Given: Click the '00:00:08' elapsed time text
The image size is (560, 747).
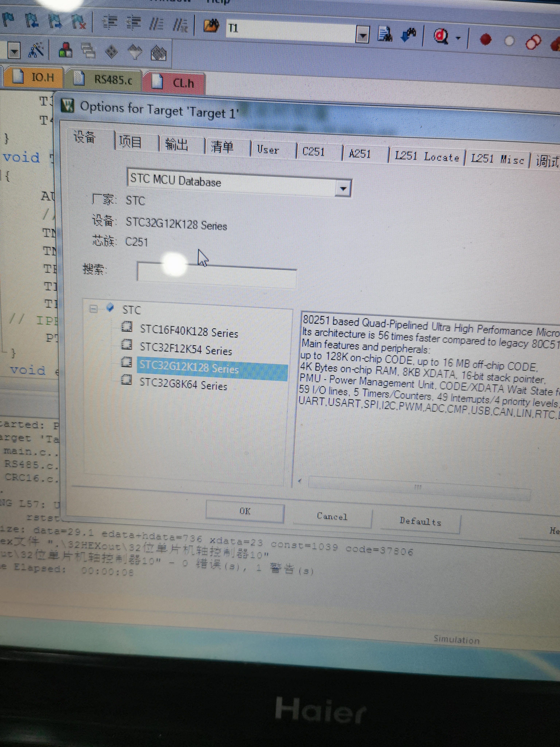Looking at the screenshot, I should [107, 571].
